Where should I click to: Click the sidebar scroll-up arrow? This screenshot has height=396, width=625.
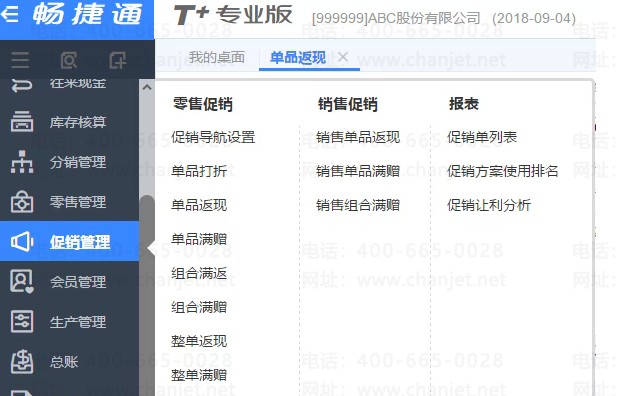(147, 87)
